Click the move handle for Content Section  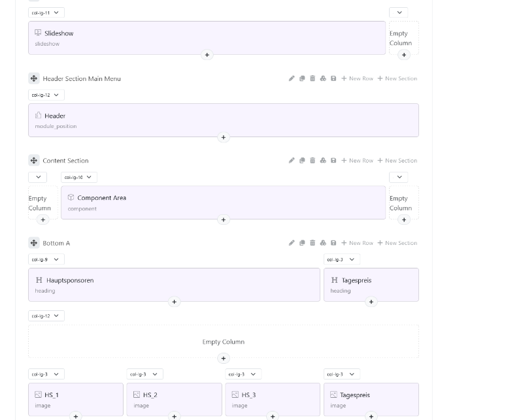(x=34, y=161)
